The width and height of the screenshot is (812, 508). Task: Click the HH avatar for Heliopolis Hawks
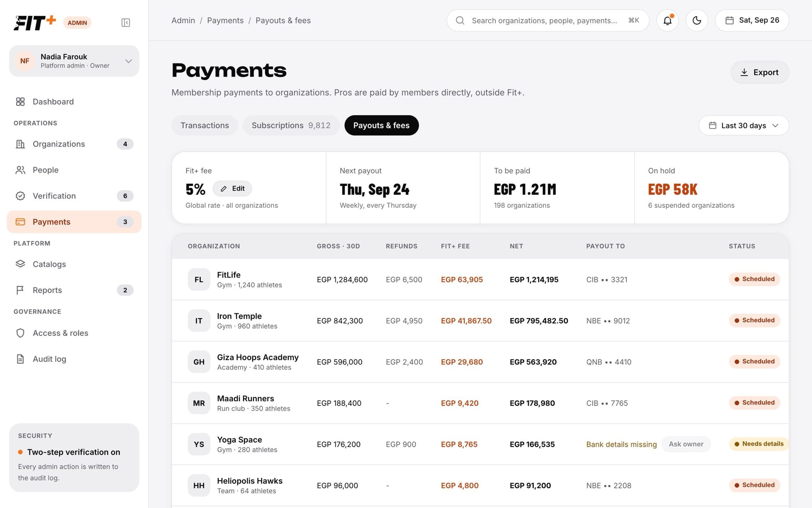tap(199, 485)
